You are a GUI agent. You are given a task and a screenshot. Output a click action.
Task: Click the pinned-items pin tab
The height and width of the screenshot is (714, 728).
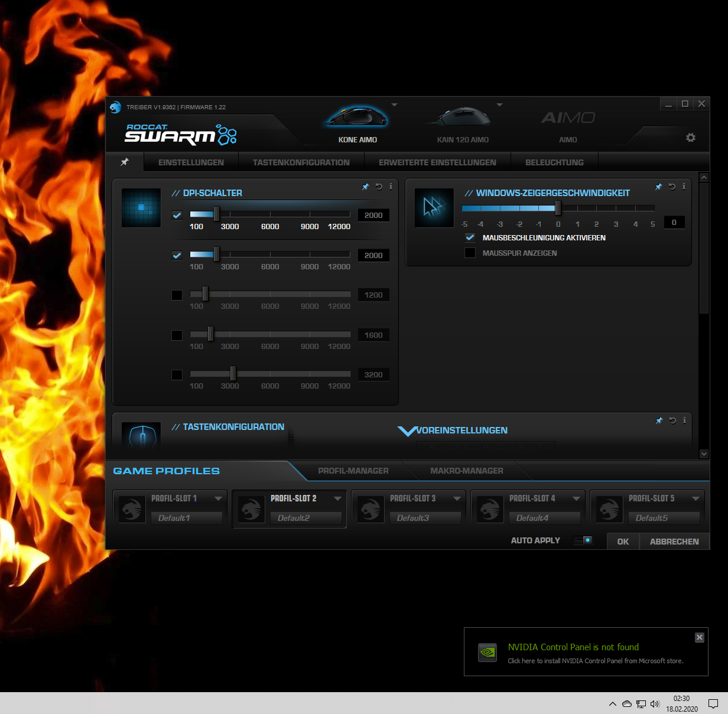pos(125,162)
